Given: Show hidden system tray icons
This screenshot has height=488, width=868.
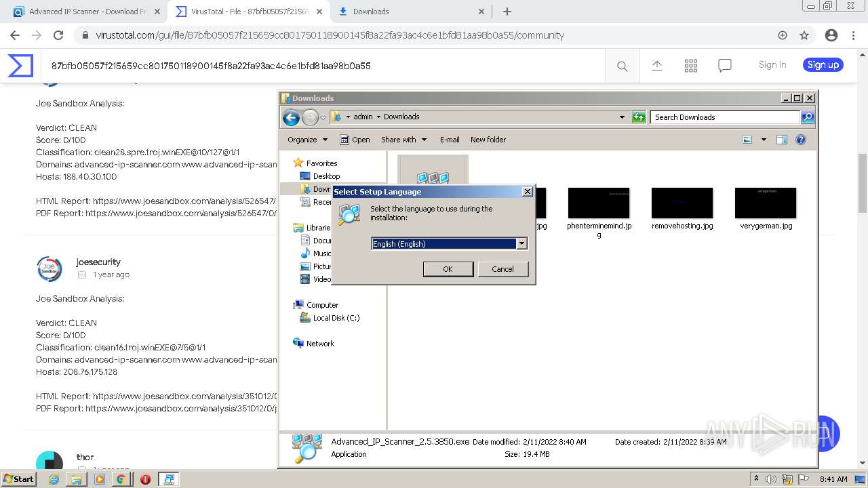Looking at the screenshot, I should (x=757, y=479).
